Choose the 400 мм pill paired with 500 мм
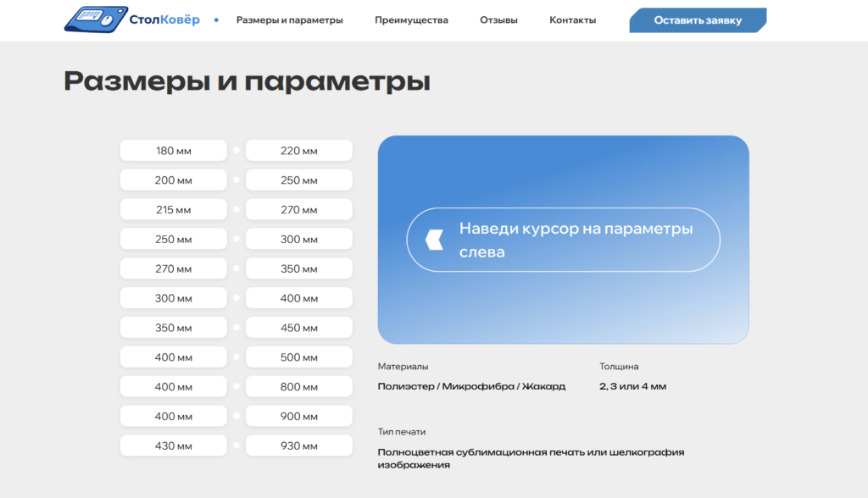 (173, 357)
